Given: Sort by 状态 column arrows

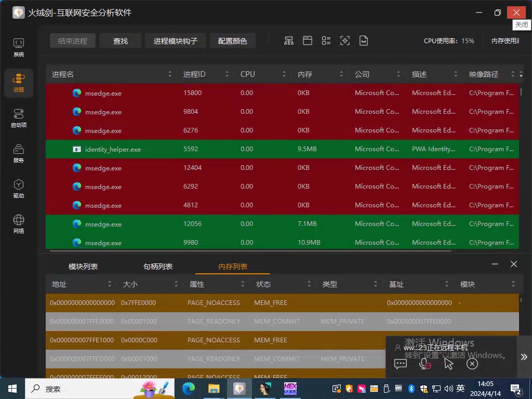Looking at the screenshot, I should coord(309,284).
